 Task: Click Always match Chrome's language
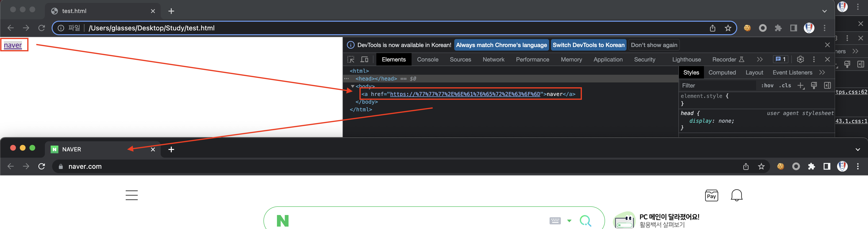[x=501, y=45]
